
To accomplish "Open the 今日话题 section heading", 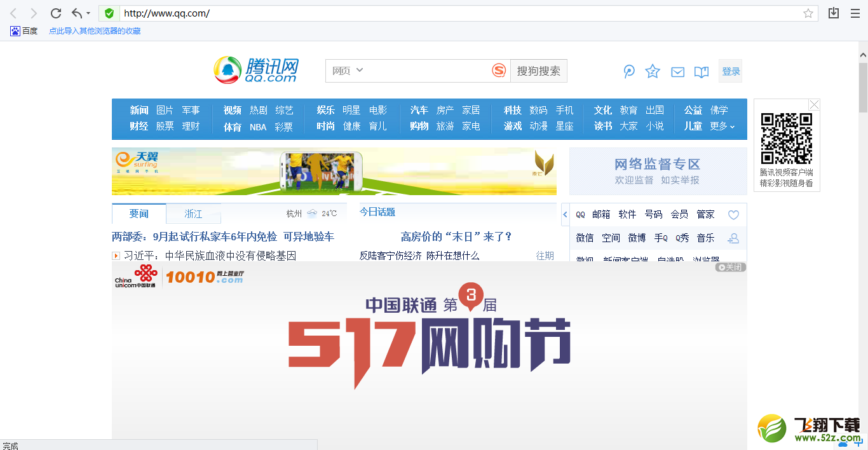I will click(x=377, y=212).
